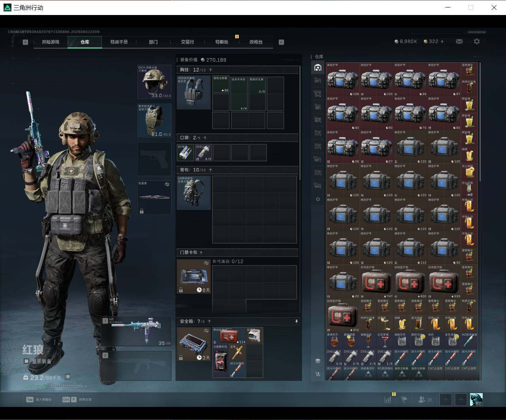The image size is (506, 420).
Task: Click the Tab 进入转移柜 button
Action: click(39, 399)
